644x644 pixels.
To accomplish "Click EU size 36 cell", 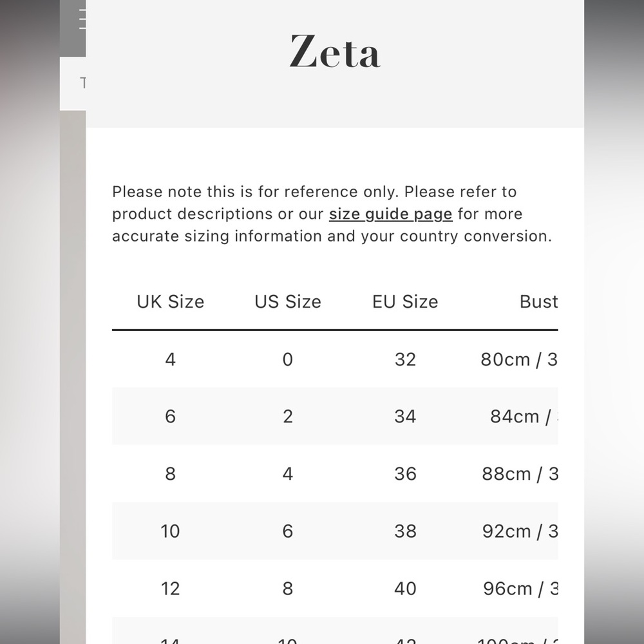I will pos(405,474).
